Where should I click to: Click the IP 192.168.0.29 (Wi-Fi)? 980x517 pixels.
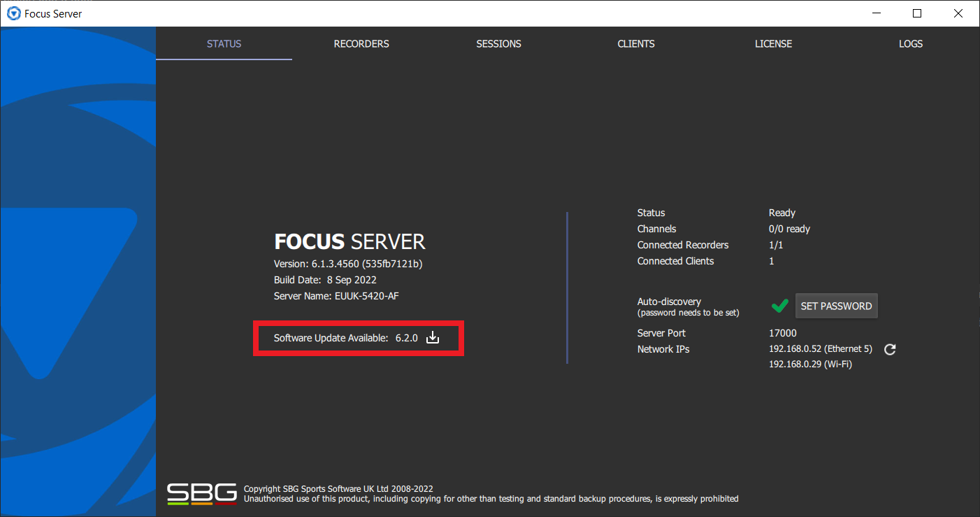[811, 364]
